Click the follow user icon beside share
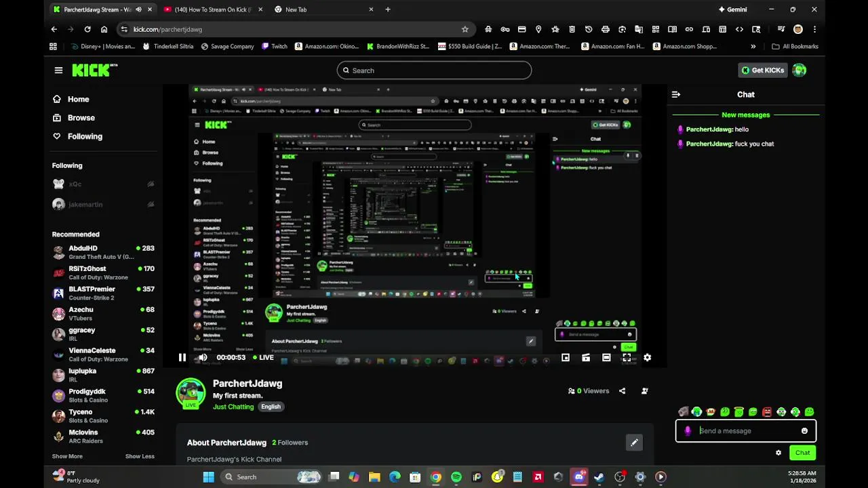The width and height of the screenshot is (868, 488). click(644, 391)
